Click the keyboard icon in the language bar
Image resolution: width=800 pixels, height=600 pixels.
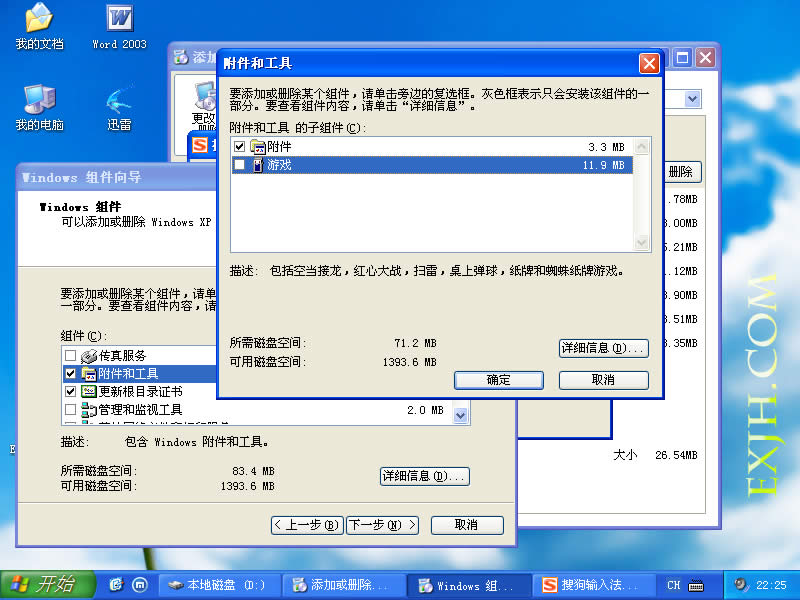click(696, 585)
